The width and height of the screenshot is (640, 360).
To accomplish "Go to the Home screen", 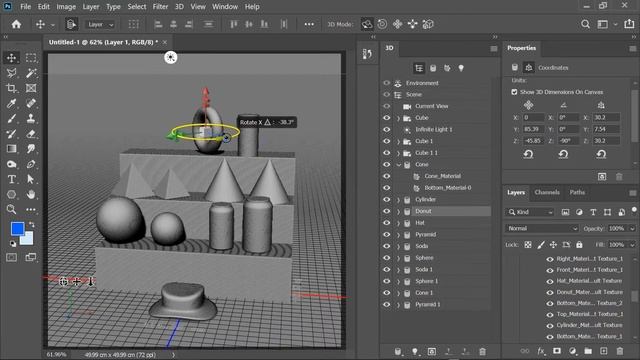I will tap(16, 24).
